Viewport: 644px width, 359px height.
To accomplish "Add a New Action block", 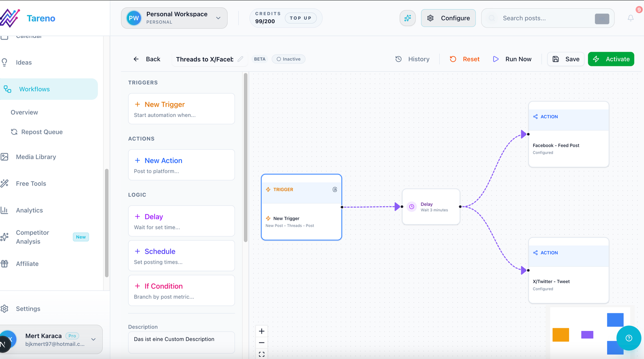I will point(181,165).
